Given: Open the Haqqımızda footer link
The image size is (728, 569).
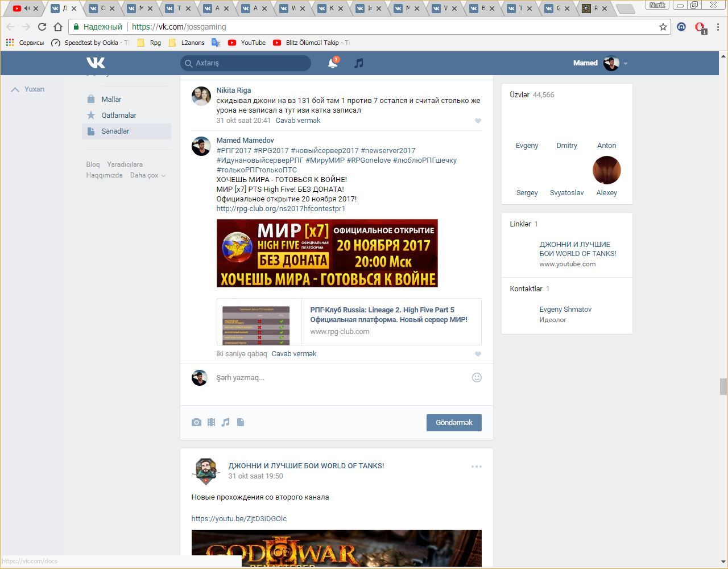Looking at the screenshot, I should pyautogui.click(x=104, y=175).
